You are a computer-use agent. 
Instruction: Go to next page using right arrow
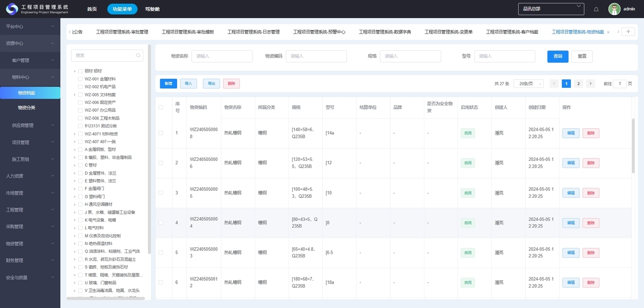[x=590, y=84]
